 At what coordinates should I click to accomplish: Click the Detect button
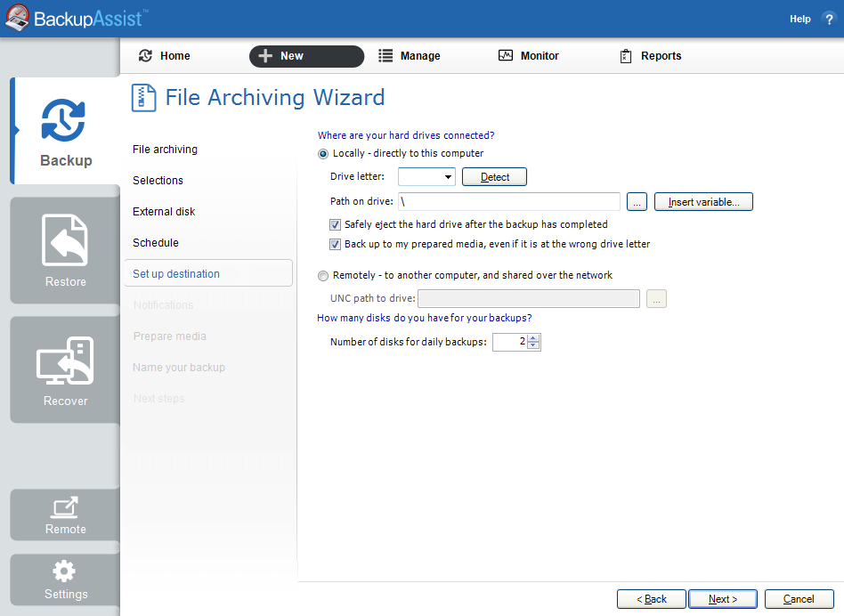(495, 177)
